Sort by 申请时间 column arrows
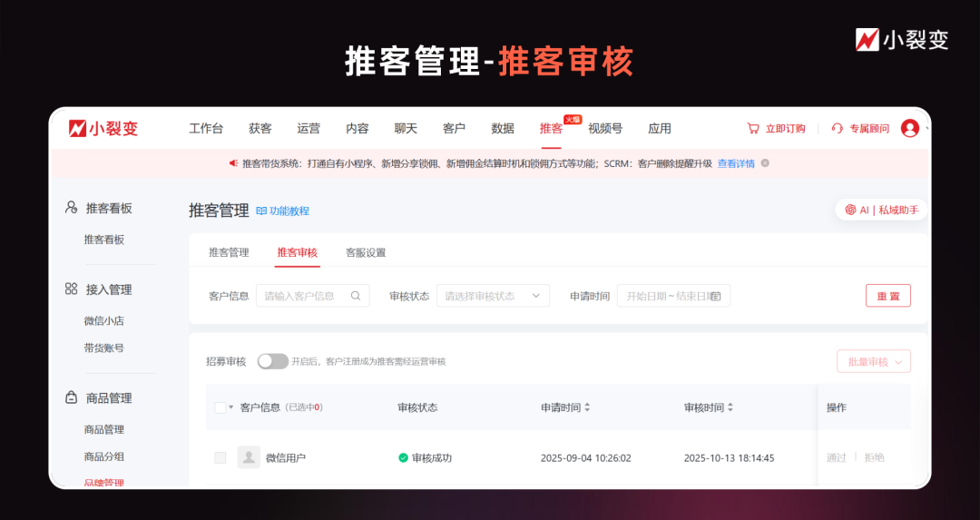980x520 pixels. [587, 407]
